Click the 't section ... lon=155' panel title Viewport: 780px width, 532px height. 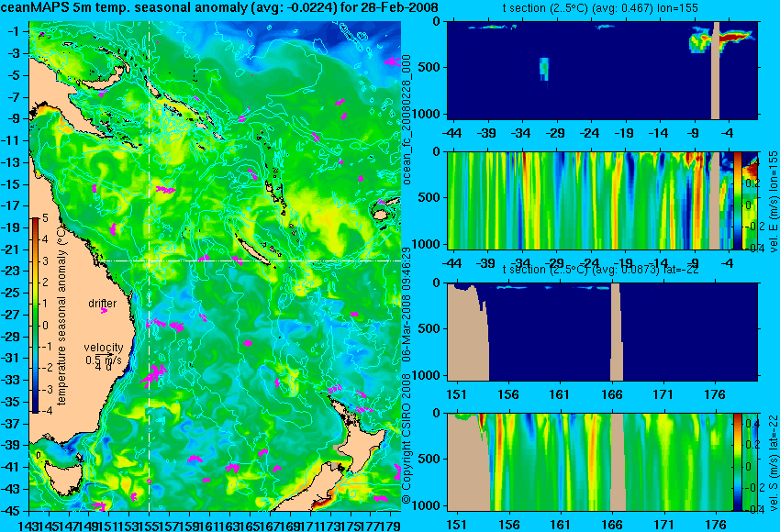point(600,8)
